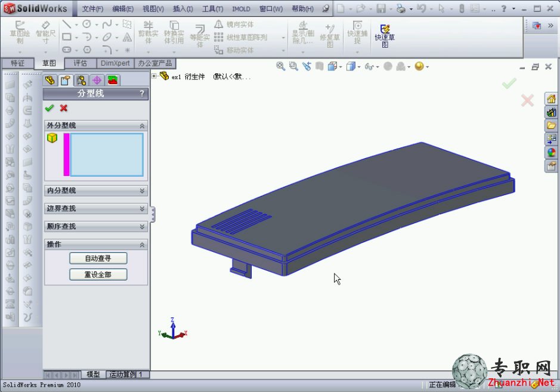Open the 视图(V) menu
This screenshot has width=560, height=392.
pos(153,8)
